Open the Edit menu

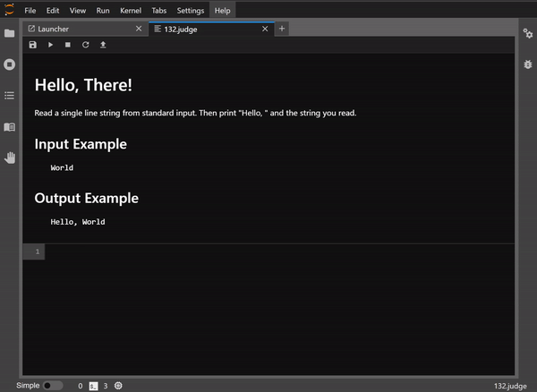coord(53,11)
